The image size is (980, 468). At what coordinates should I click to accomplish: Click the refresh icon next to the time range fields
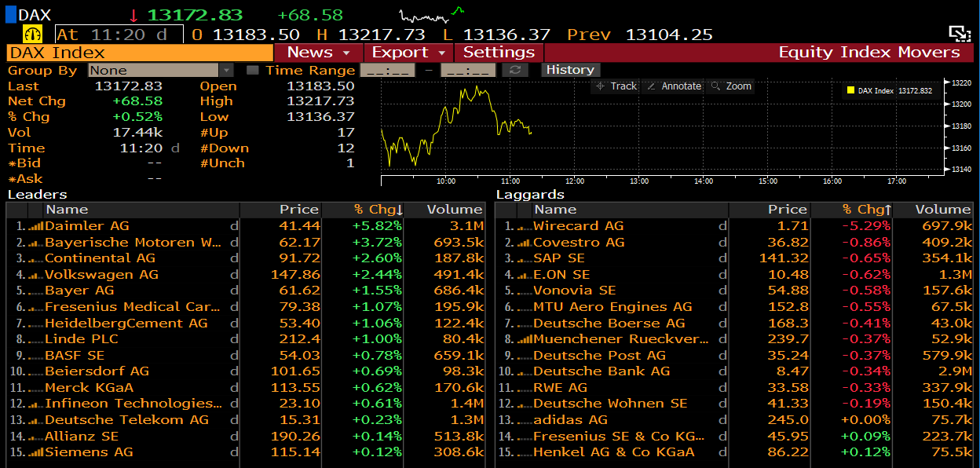(515, 70)
